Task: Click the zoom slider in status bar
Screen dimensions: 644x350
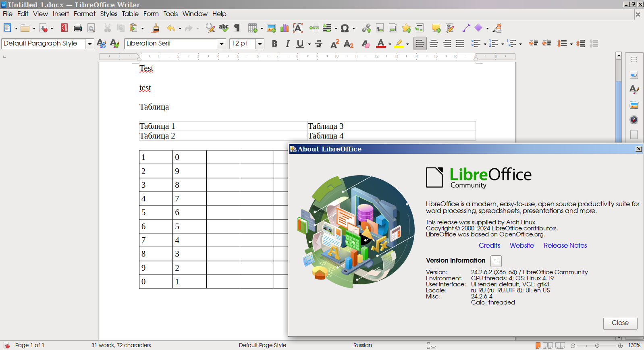Action: [597, 346]
